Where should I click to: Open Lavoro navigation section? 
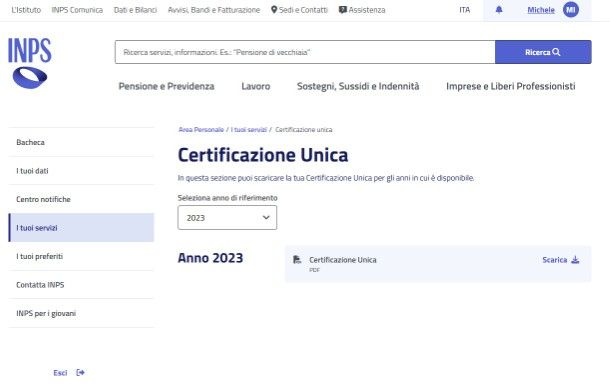(x=256, y=86)
